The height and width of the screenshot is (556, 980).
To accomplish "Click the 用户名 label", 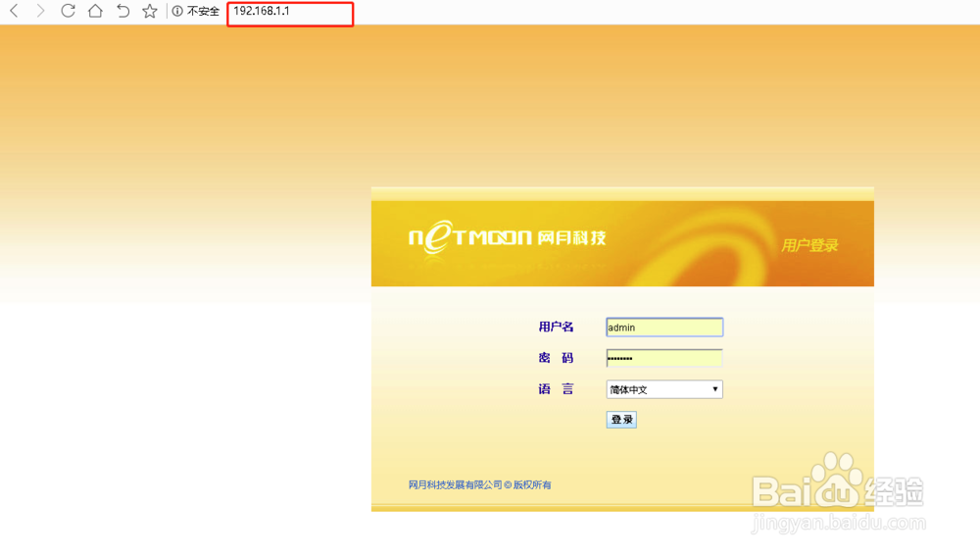I will coord(556,327).
